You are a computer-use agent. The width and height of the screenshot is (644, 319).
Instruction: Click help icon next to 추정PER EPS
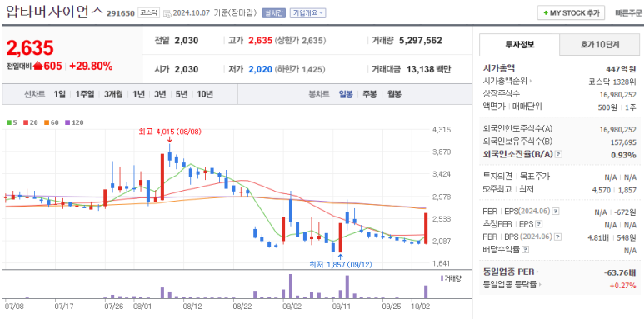click(539, 224)
